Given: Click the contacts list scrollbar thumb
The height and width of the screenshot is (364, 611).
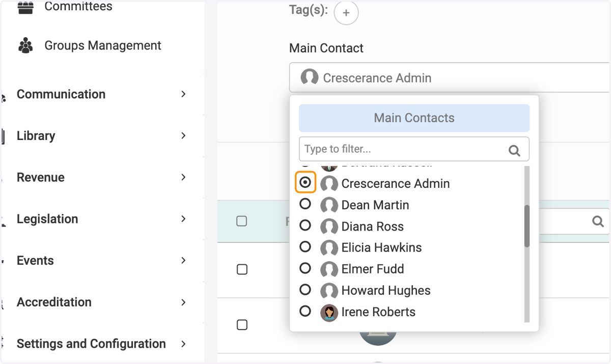Looking at the screenshot, I should pyautogui.click(x=527, y=226).
